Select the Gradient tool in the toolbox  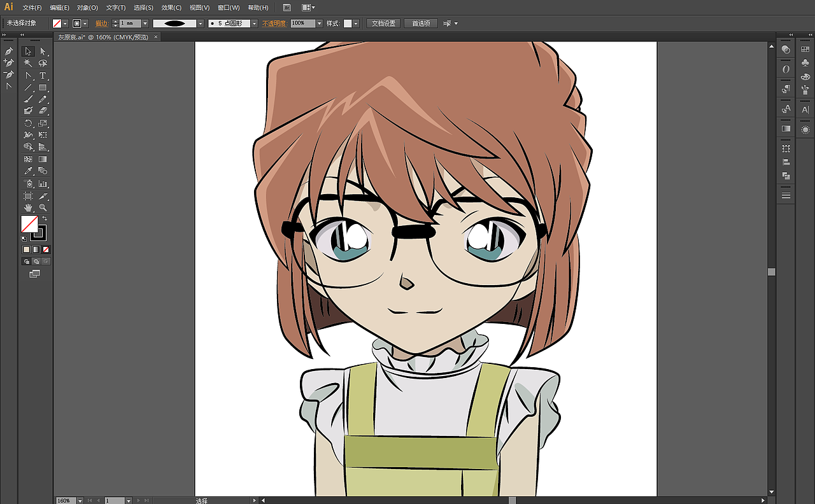pos(43,159)
